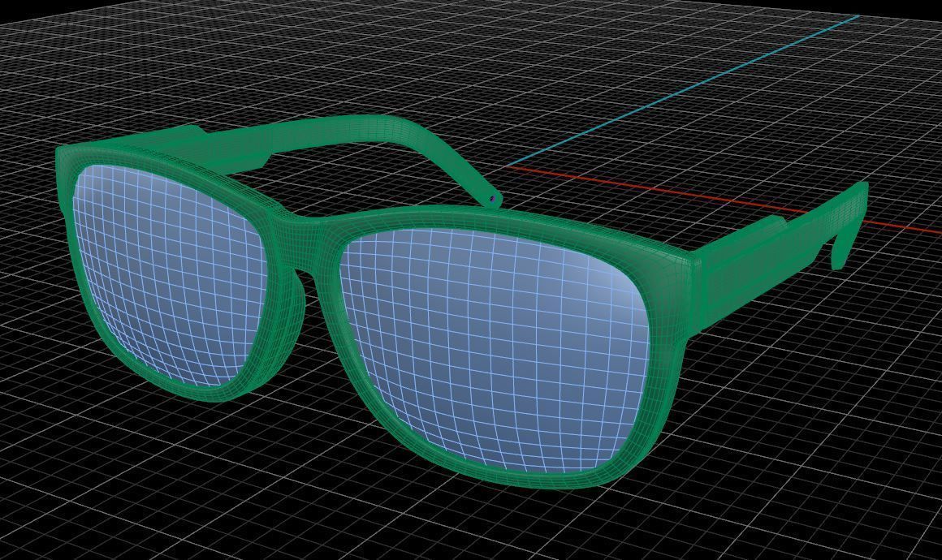The width and height of the screenshot is (942, 560).
Task: Click the small purple hinge hole on the arm
Action: click(x=494, y=197)
